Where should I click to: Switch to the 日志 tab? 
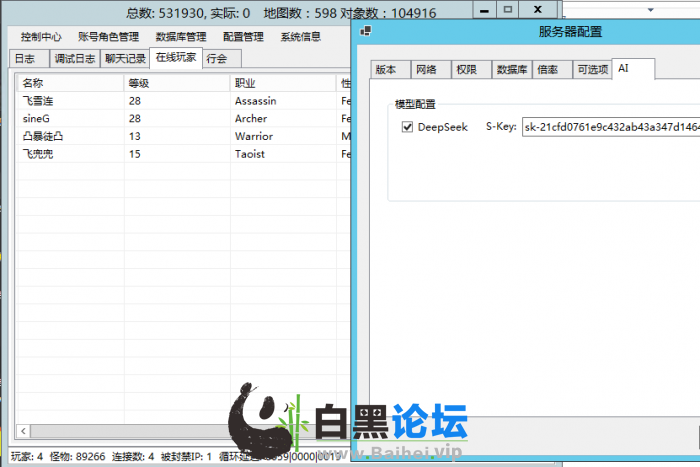point(26,58)
